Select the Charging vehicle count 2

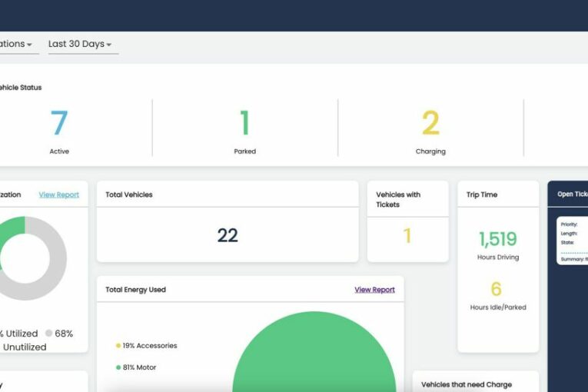430,123
